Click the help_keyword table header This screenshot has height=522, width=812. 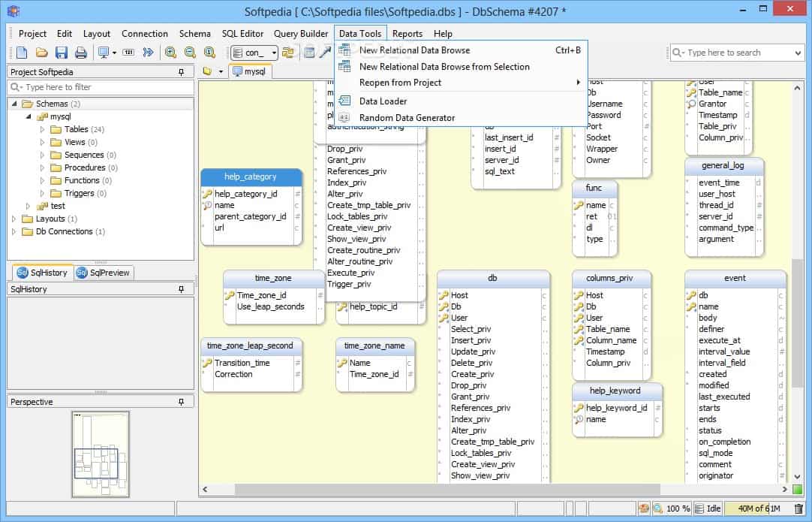615,391
